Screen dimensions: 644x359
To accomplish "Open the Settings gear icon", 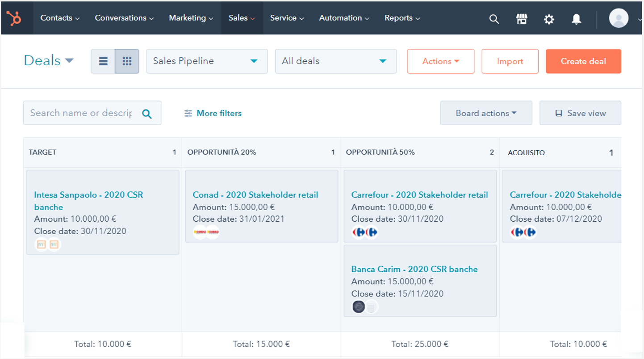I will tap(549, 19).
